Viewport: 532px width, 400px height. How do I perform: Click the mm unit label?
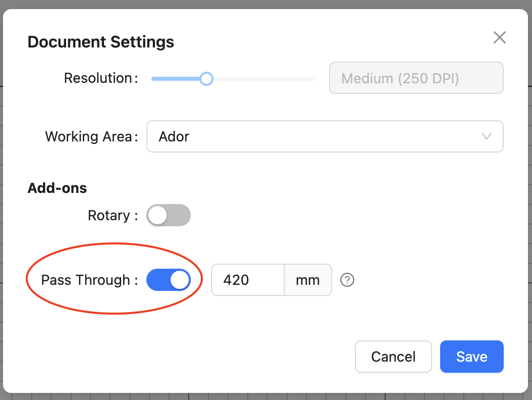[308, 280]
